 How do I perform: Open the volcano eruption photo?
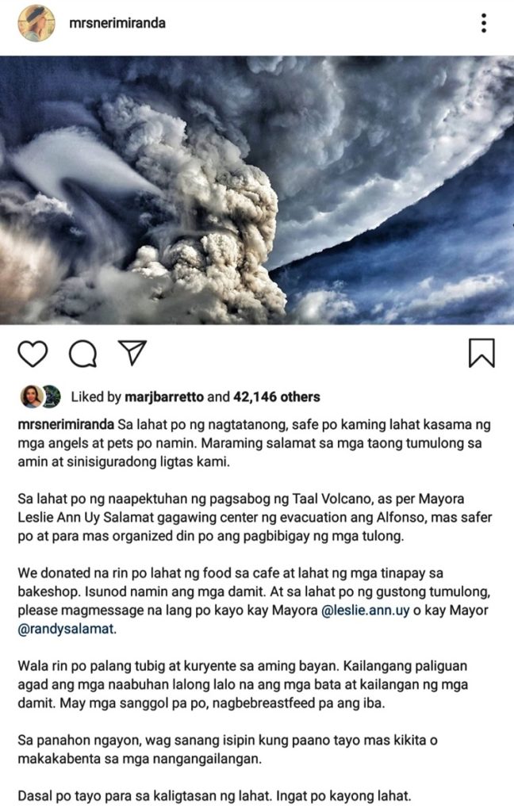point(257,190)
